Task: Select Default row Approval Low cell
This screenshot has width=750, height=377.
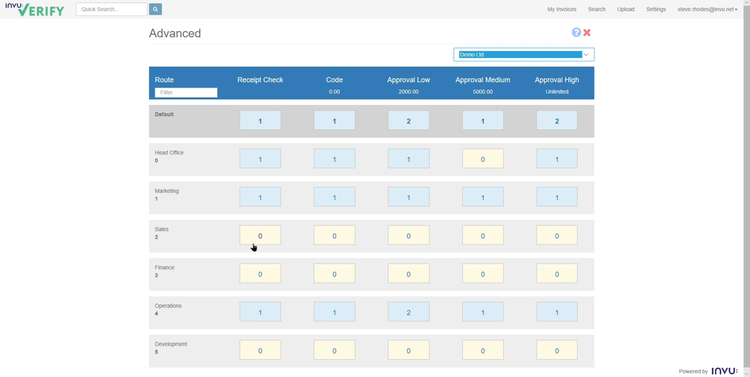Action: [408, 121]
